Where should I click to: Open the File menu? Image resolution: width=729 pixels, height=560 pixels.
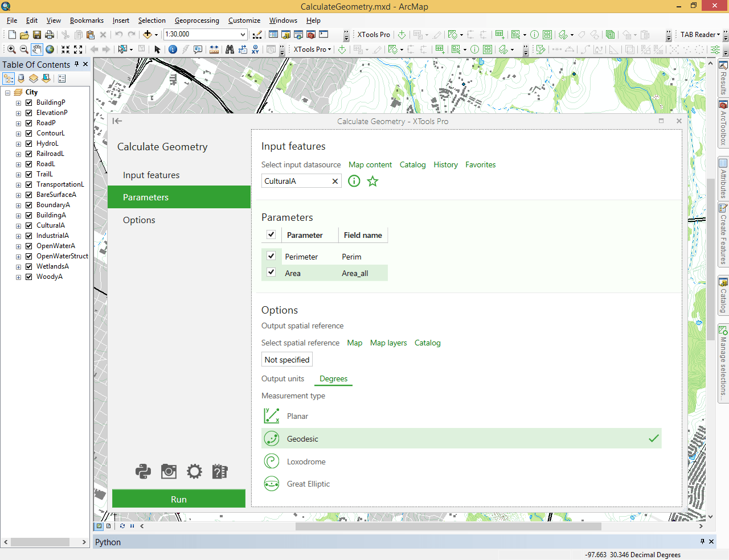12,20
